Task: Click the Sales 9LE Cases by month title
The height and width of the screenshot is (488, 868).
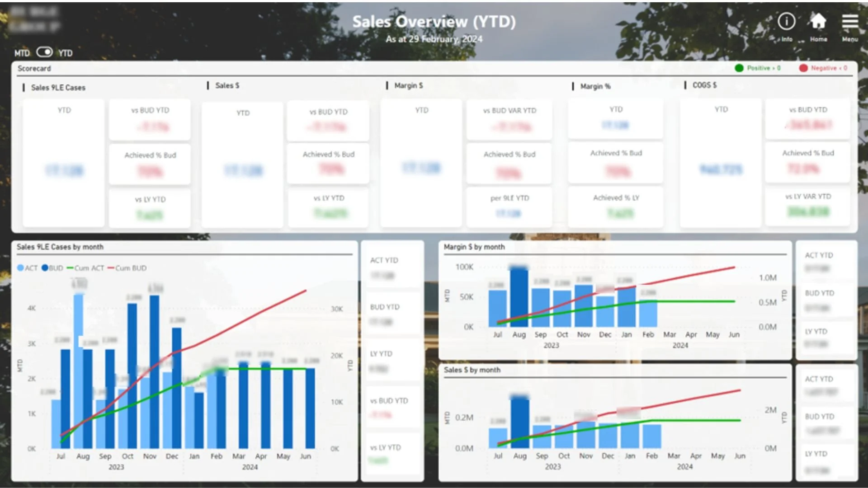Action: click(60, 247)
